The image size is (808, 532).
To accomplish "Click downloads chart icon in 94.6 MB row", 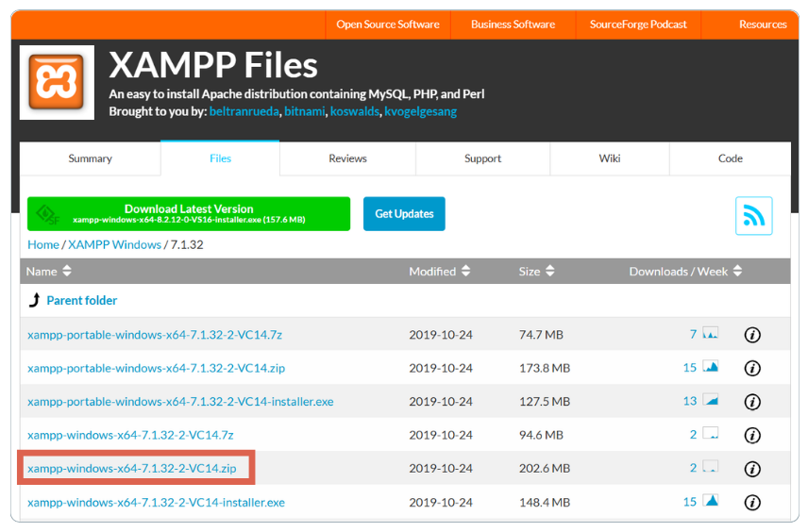I will pyautogui.click(x=711, y=434).
